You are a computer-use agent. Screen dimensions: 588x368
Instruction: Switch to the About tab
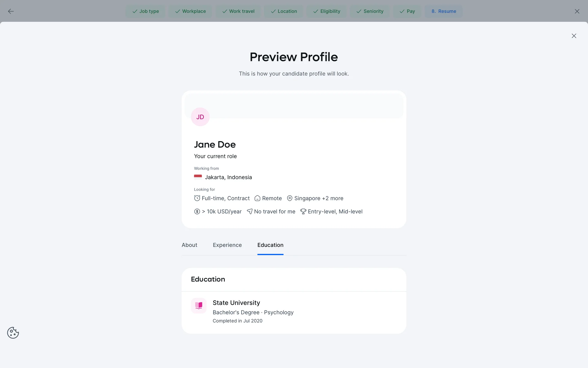tap(189, 245)
